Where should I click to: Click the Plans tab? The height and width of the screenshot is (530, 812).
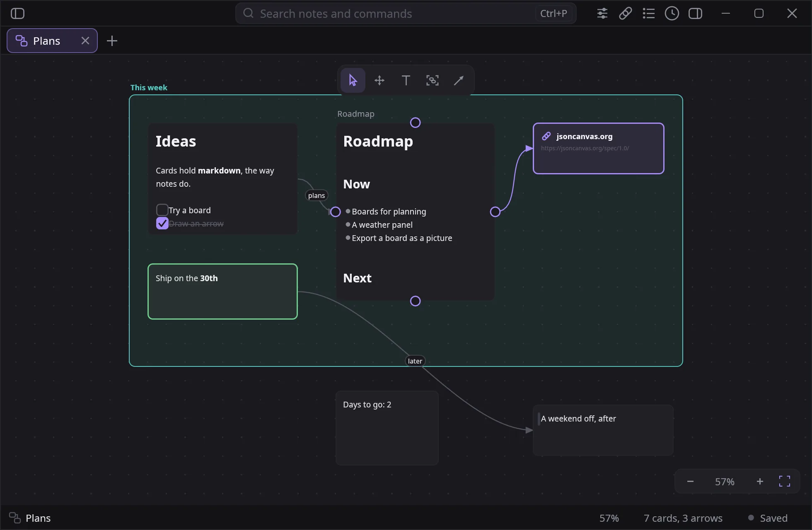(x=52, y=41)
